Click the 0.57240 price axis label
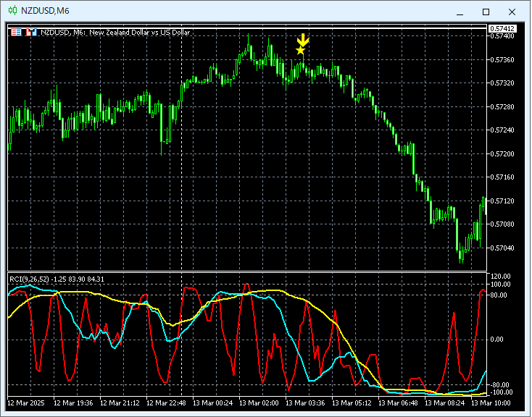The width and height of the screenshot is (532, 417). 502,130
